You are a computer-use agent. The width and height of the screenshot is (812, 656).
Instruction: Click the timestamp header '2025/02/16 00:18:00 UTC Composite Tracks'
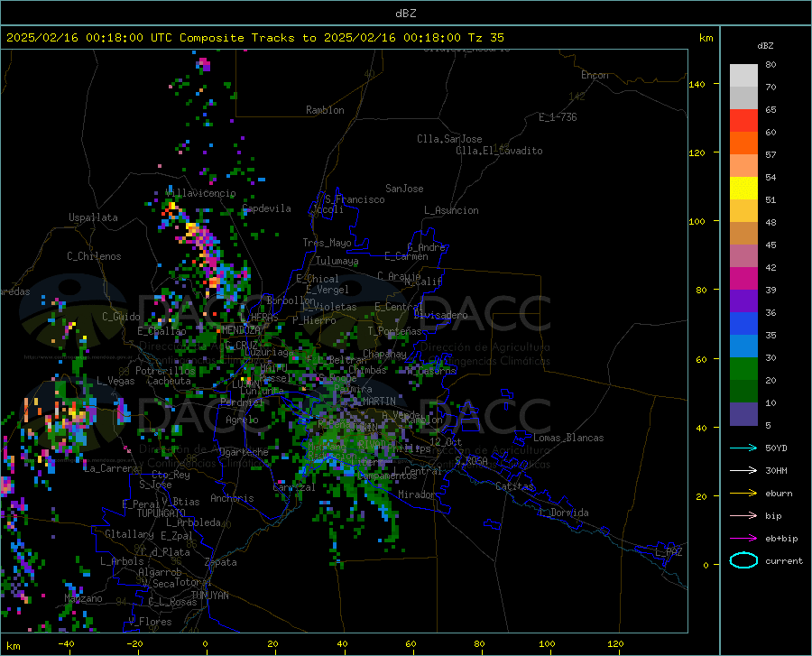[x=153, y=38]
